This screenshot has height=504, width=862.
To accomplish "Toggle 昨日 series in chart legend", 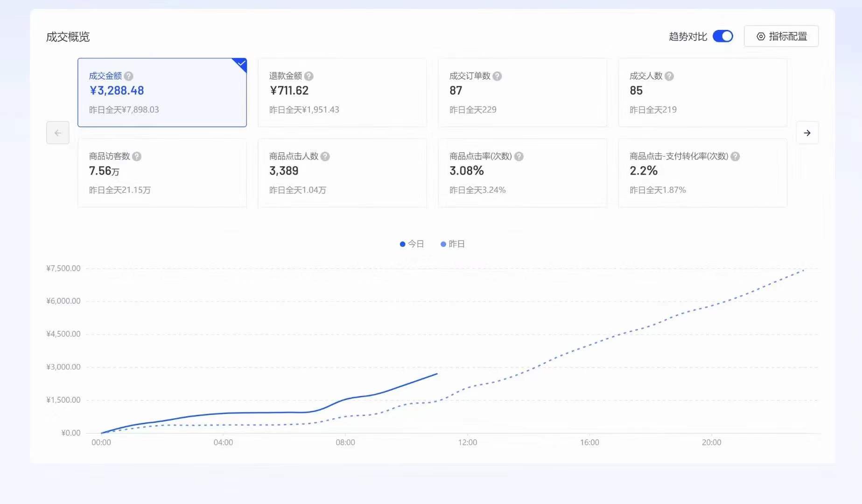I will click(453, 244).
